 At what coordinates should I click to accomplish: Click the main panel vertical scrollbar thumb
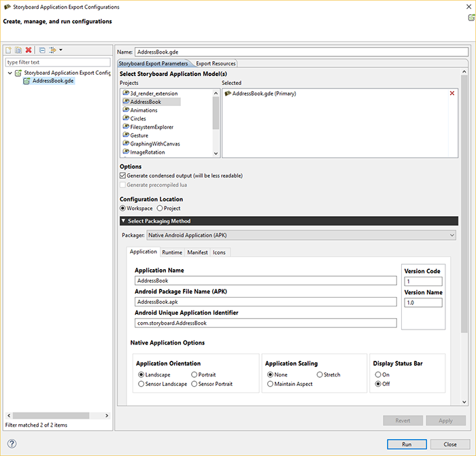[464, 204]
